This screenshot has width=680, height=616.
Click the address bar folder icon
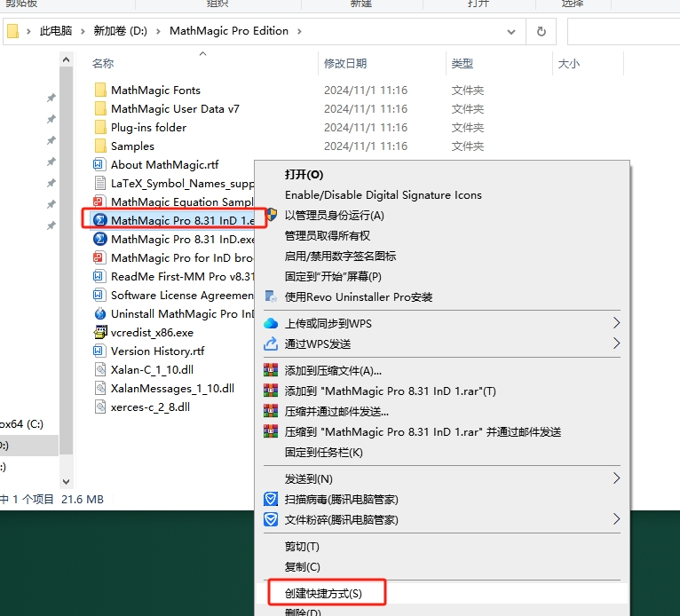(x=13, y=31)
